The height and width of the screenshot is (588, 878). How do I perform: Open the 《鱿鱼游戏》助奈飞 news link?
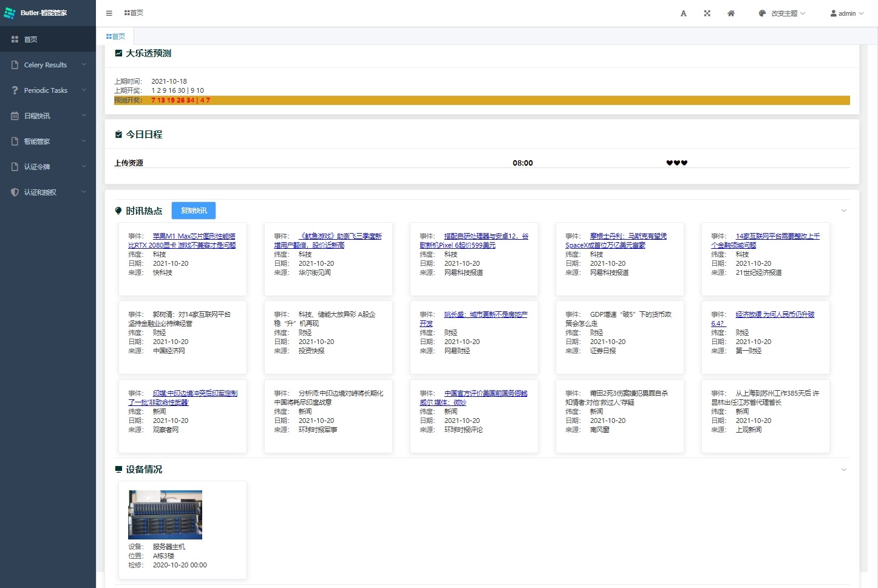pos(328,241)
